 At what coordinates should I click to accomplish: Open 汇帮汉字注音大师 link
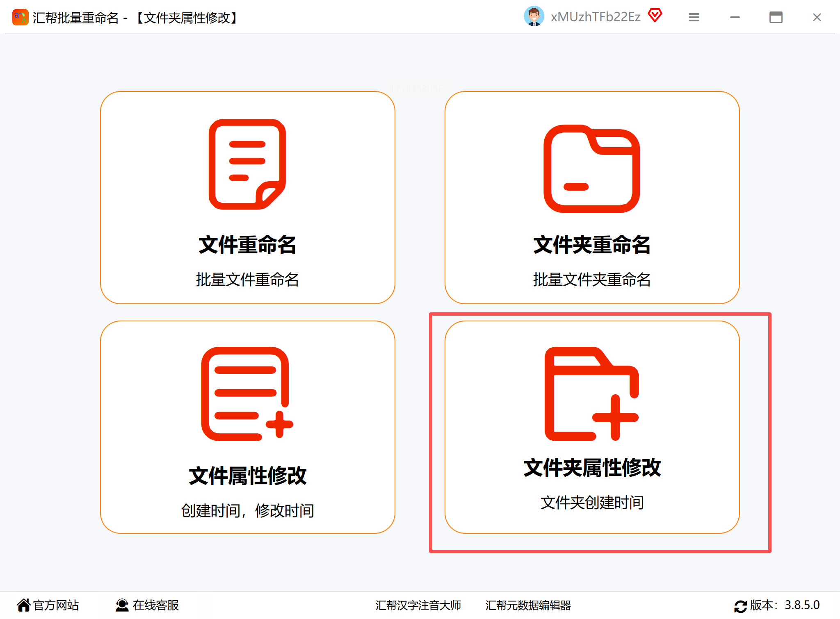(x=418, y=605)
